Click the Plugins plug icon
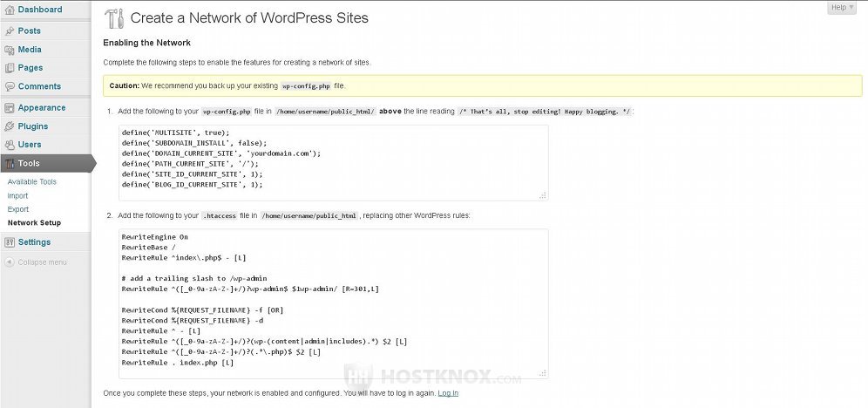The image size is (868, 408). [10, 126]
